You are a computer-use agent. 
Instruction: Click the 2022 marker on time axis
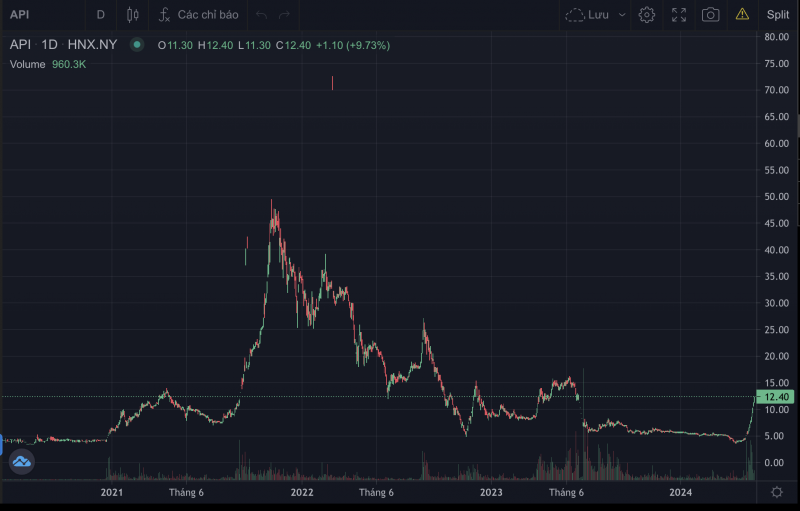point(302,492)
